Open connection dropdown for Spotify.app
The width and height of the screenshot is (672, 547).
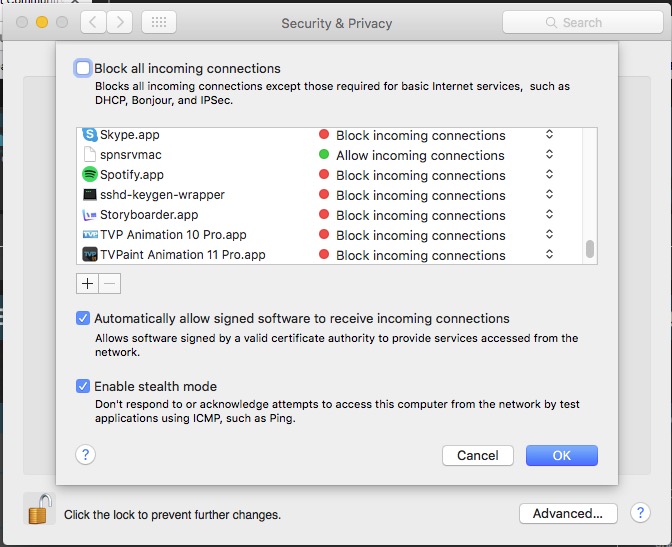tap(549, 174)
